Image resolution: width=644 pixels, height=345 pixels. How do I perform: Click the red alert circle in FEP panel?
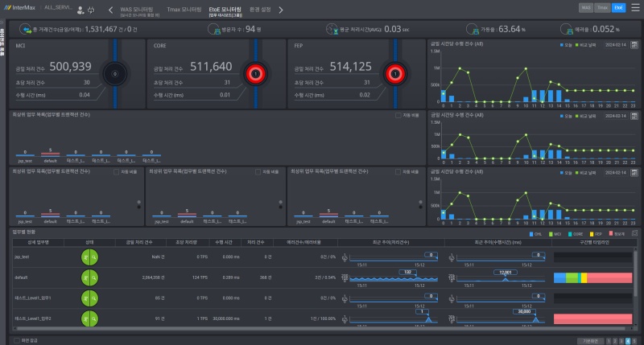coord(395,74)
